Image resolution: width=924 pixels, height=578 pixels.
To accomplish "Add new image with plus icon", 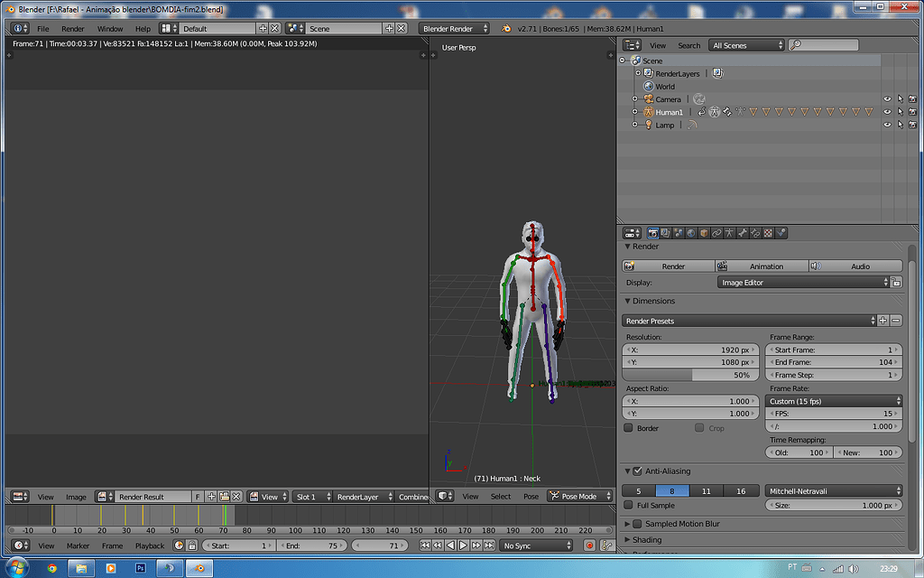I will pos(211,497).
